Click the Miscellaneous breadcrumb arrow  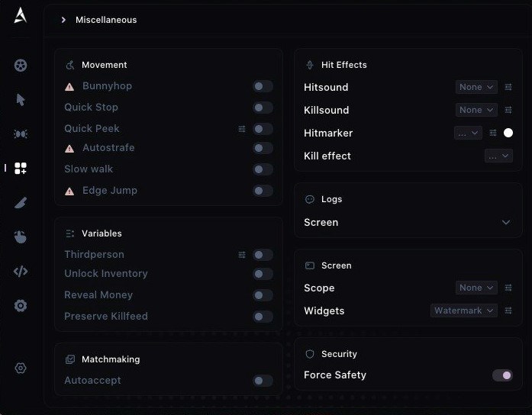tap(63, 20)
